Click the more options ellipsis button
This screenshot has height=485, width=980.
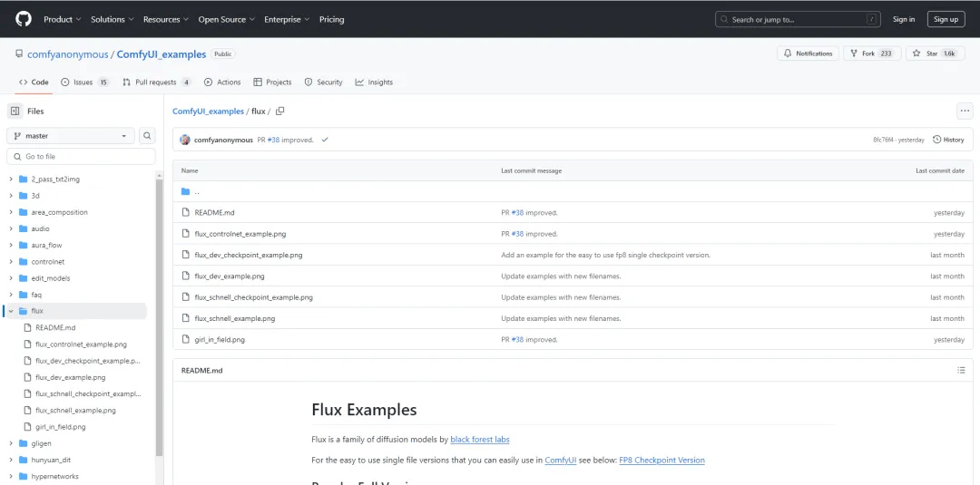point(965,112)
